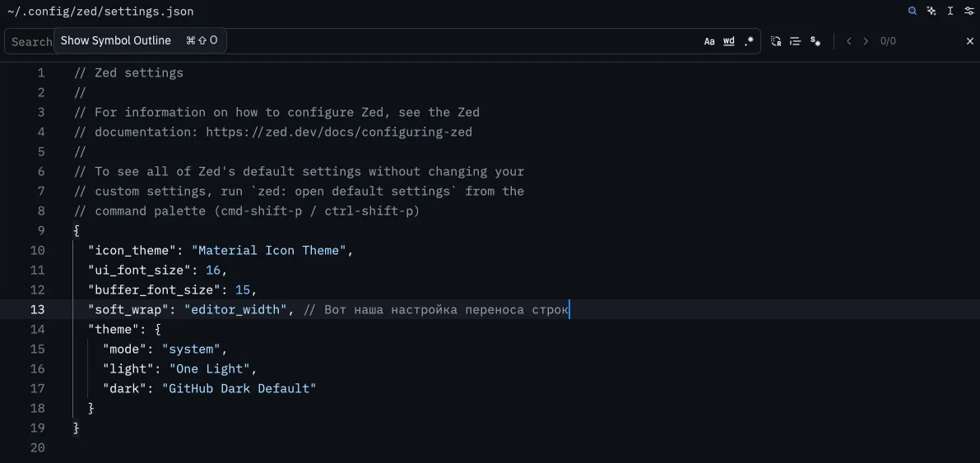The height and width of the screenshot is (463, 980).
Task: Close the search bar
Action: (969, 41)
